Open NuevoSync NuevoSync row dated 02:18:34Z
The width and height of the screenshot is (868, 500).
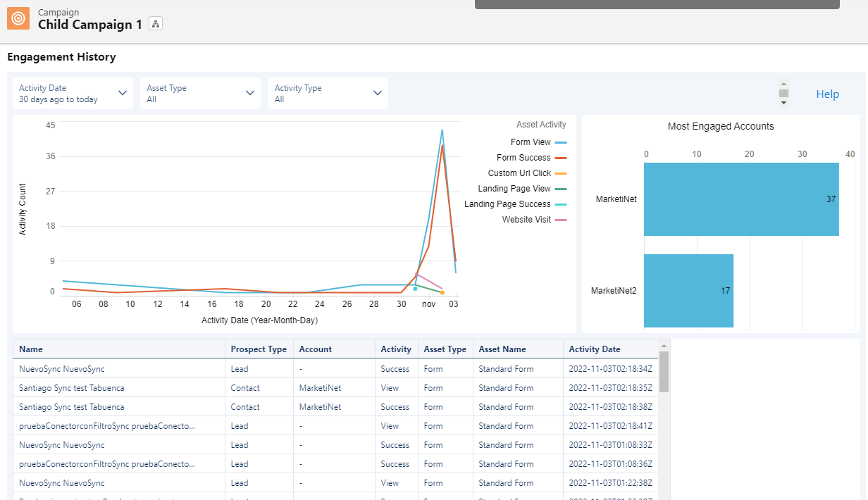coord(335,369)
